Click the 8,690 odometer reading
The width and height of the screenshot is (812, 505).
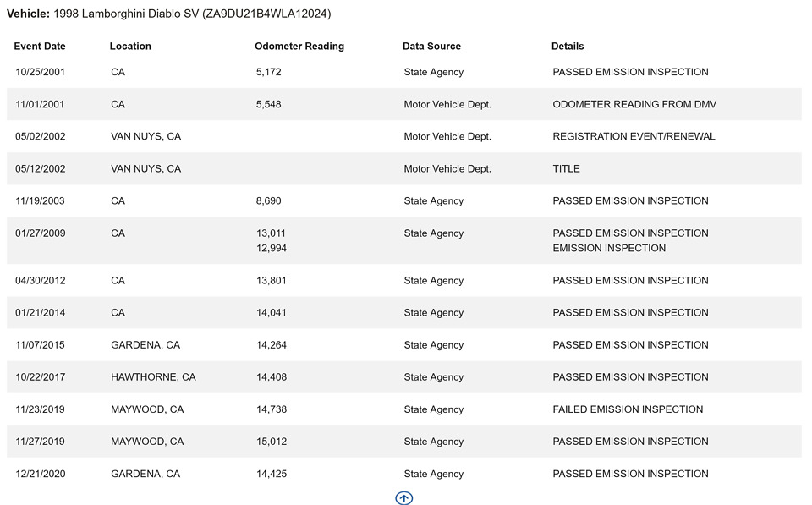click(269, 201)
